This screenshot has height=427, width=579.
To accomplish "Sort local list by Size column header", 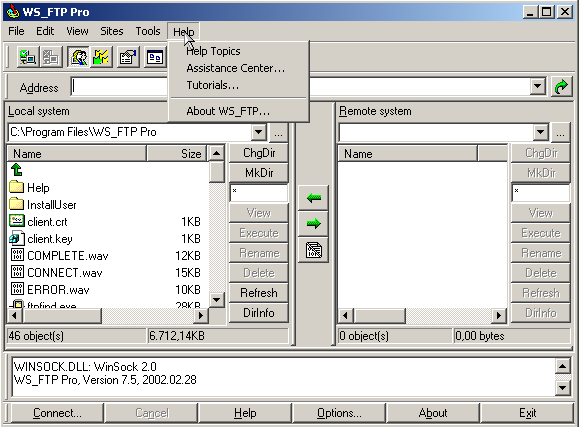I will 177,154.
